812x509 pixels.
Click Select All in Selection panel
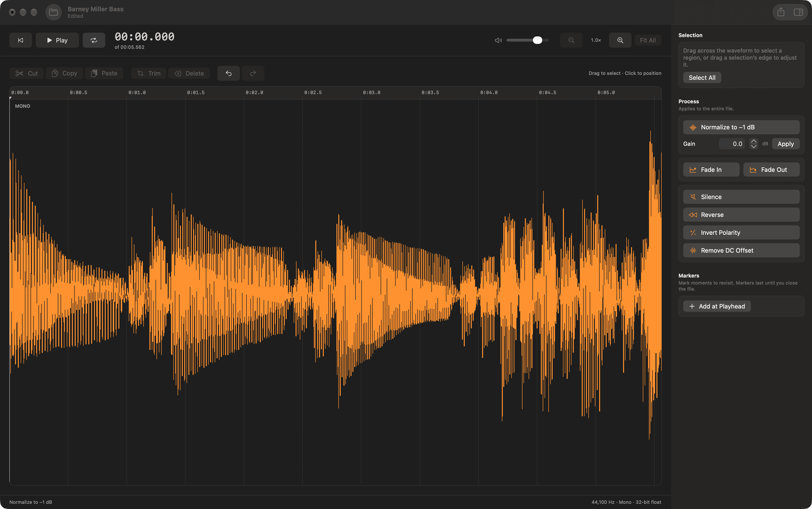(702, 77)
